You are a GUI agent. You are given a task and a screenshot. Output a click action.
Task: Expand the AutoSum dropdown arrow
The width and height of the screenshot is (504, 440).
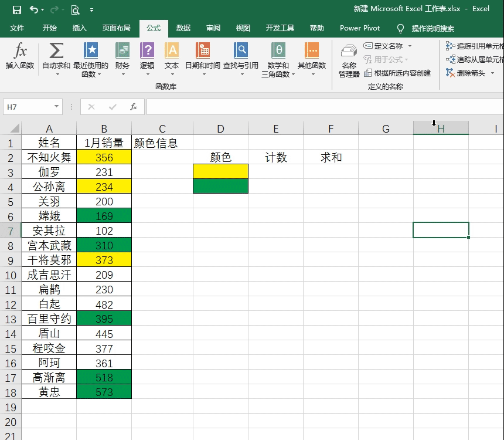(57, 75)
